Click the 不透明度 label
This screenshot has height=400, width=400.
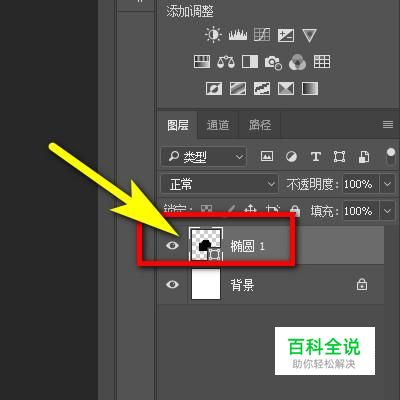click(313, 184)
